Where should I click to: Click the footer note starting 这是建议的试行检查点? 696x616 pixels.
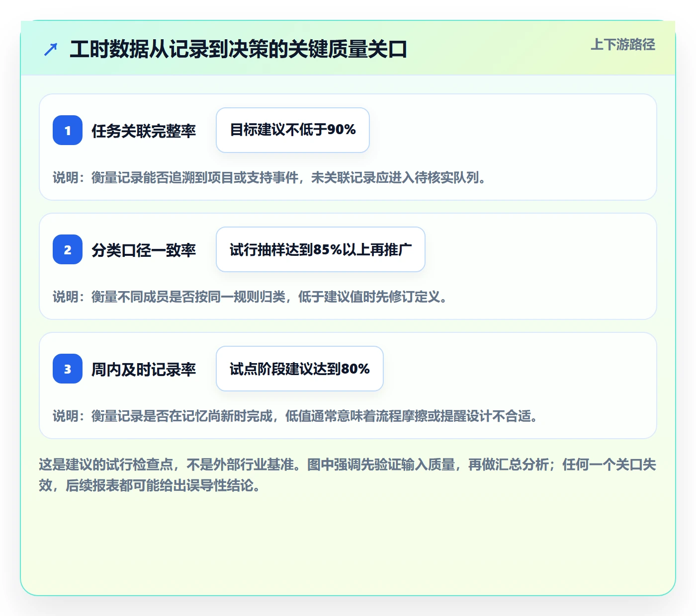(348, 475)
